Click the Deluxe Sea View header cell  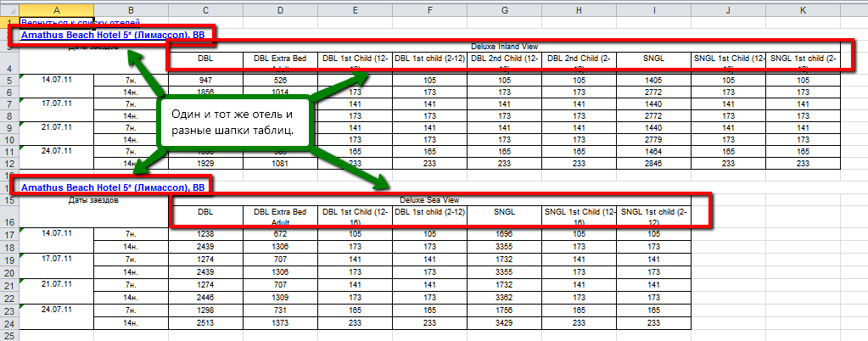[429, 200]
